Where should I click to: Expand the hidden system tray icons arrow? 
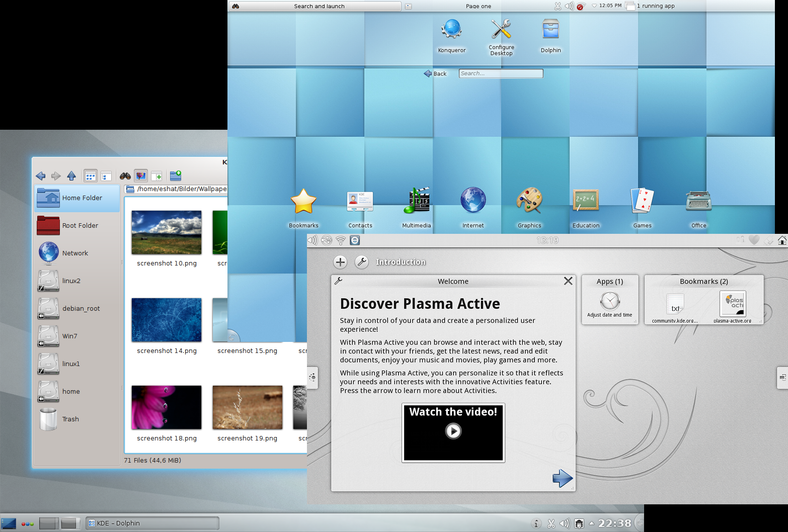(592, 523)
